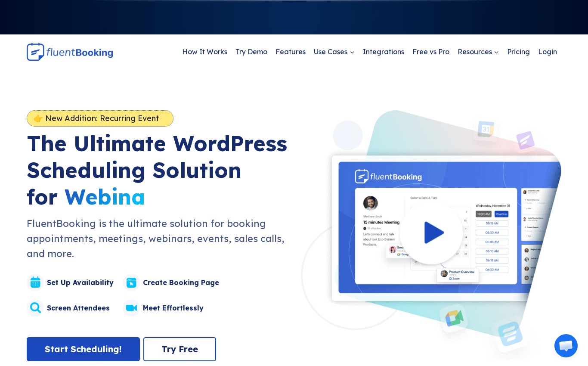Click the purple Fluent Forms icon in illustration
The height and width of the screenshot is (366, 588).
525,140
